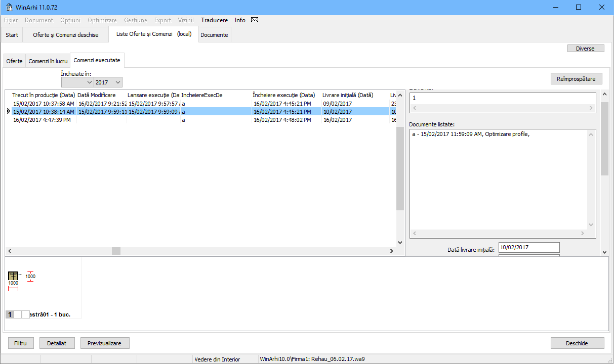Switch to the Oferte tab
Screen dimensions: 614x364
point(14,61)
